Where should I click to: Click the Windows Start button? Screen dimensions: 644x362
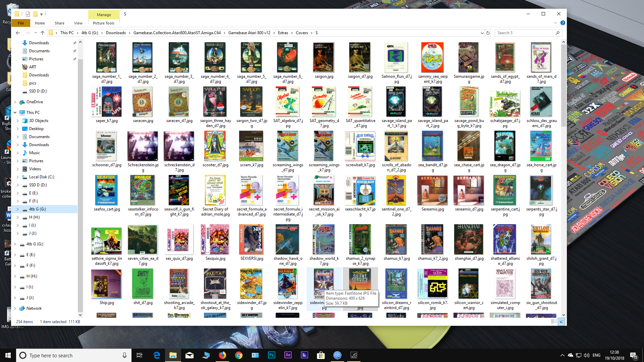pyautogui.click(x=8, y=355)
